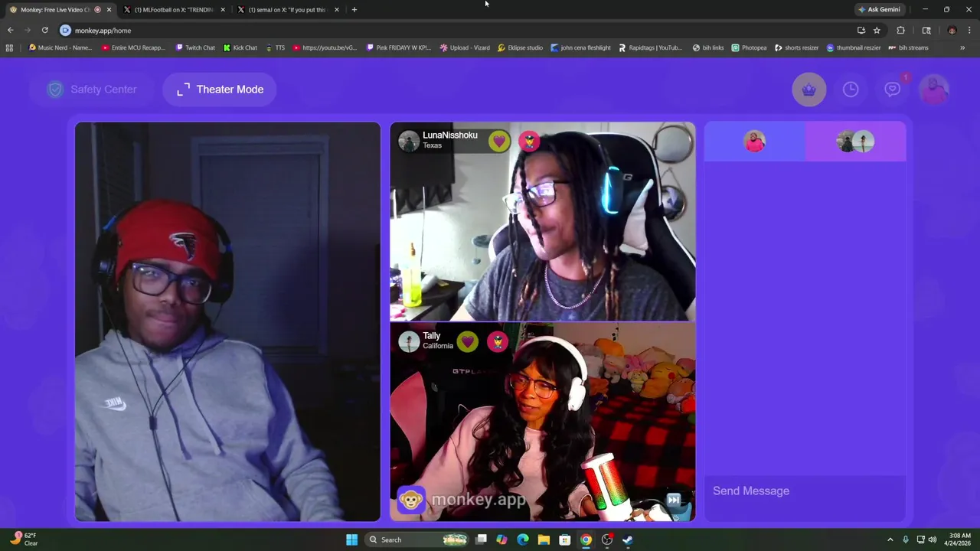Click Tally's profile avatar
Image resolution: width=980 pixels, height=551 pixels.
pos(408,341)
